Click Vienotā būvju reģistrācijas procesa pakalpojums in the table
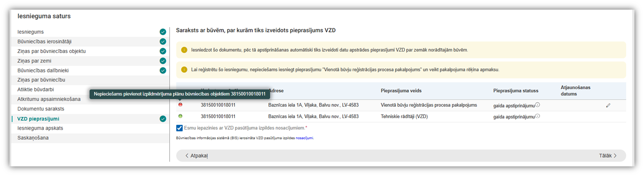644x176 pixels. (x=429, y=105)
